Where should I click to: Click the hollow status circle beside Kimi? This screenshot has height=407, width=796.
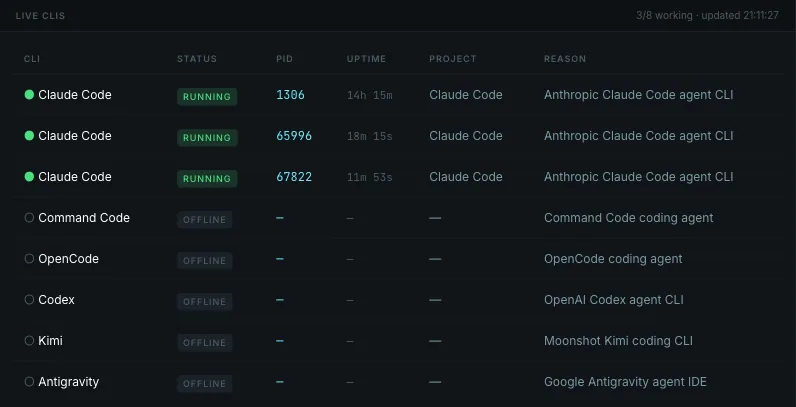[x=29, y=341]
